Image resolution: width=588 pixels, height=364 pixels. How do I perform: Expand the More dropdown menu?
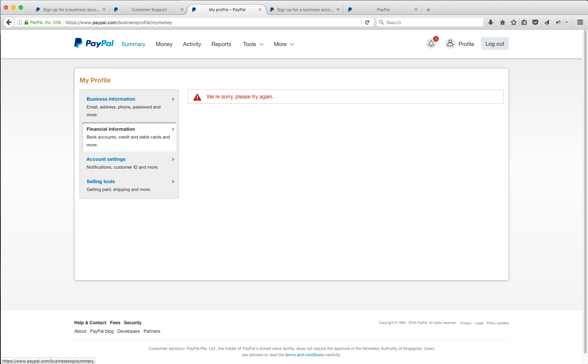coord(284,44)
